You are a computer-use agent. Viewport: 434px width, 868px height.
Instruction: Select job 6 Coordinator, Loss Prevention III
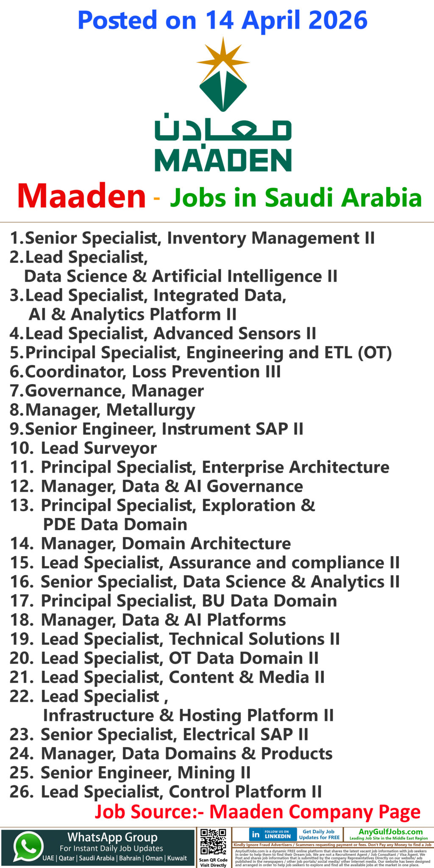[145, 372]
